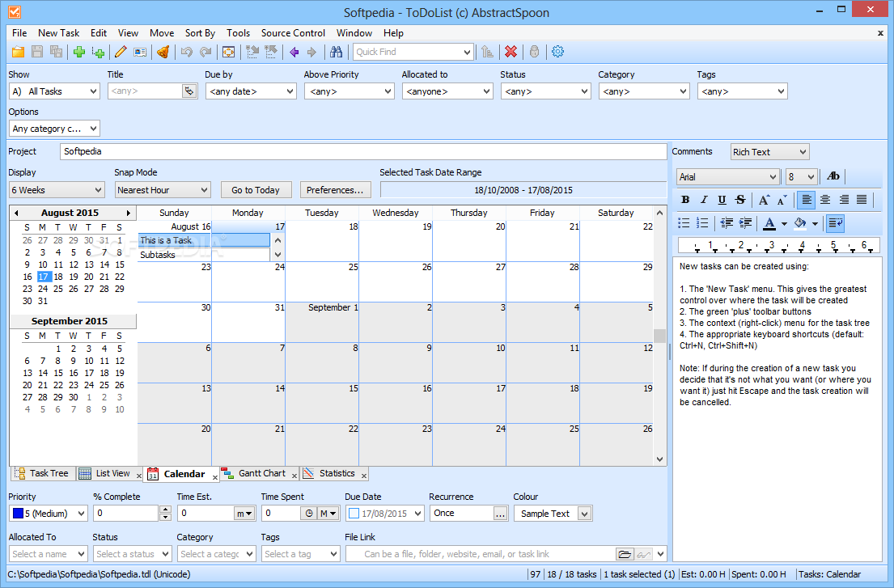Click the Preferences... button
The height and width of the screenshot is (588, 894).
335,190
